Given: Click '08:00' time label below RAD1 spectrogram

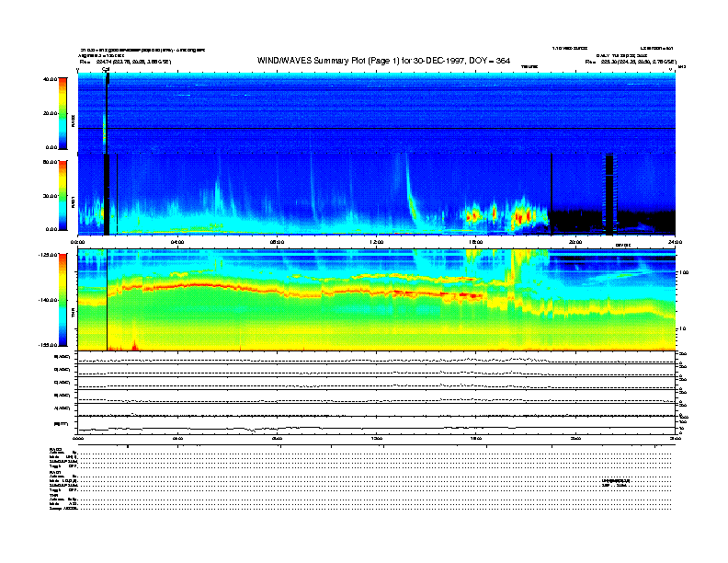Looking at the screenshot, I should pyautogui.click(x=278, y=242).
